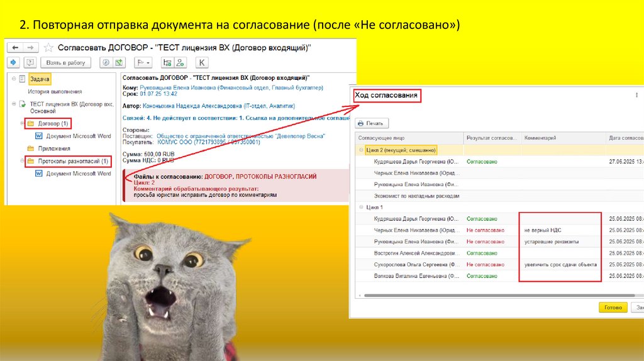Add the task to favorites with the star

point(48,48)
